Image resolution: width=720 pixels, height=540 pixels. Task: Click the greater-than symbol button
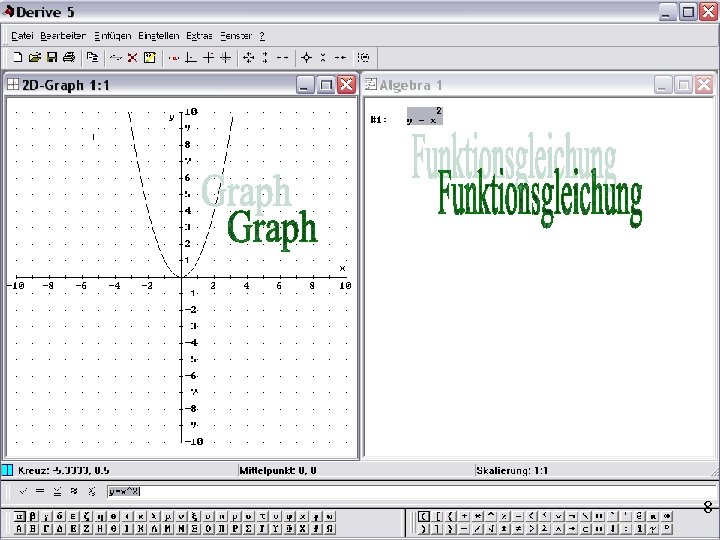pos(531,529)
